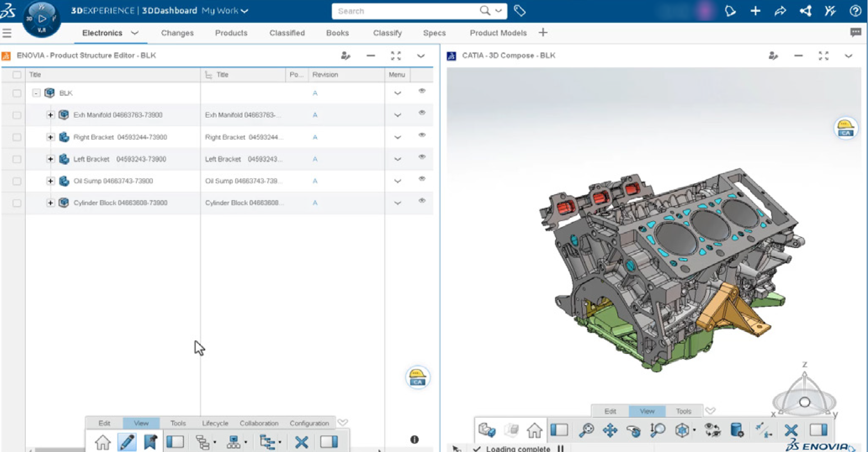Add a new dashboard tab with plus button
This screenshot has width=868, height=452.
(543, 33)
